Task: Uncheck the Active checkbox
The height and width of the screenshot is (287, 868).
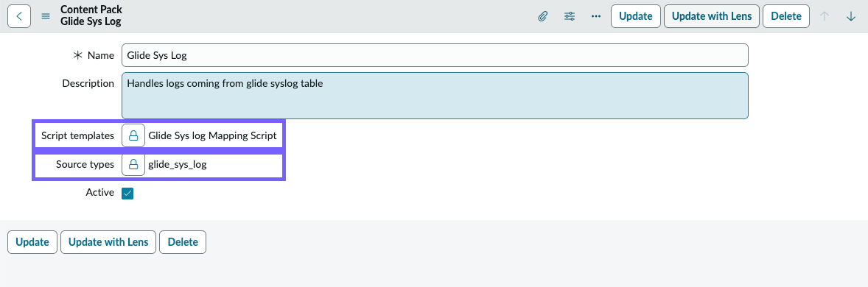Action: click(128, 193)
